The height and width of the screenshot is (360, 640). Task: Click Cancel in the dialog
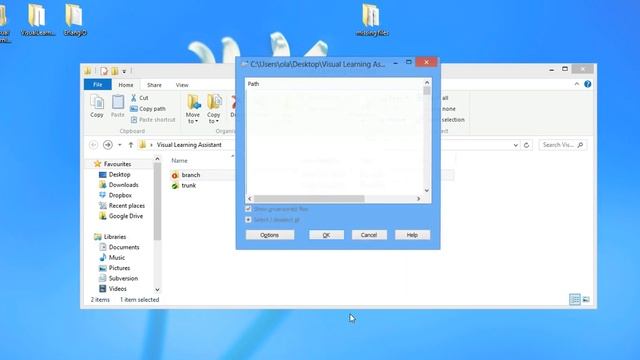369,235
